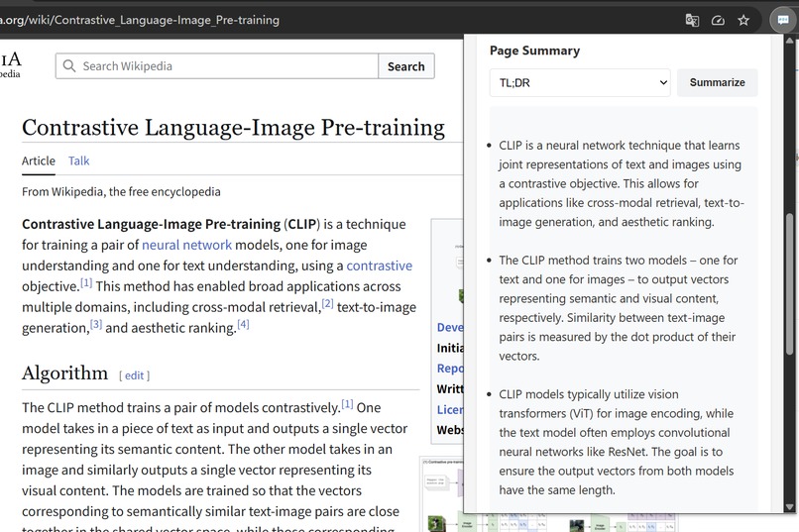799x532 pixels.
Task: Open the contrastive link
Action: pos(379,266)
